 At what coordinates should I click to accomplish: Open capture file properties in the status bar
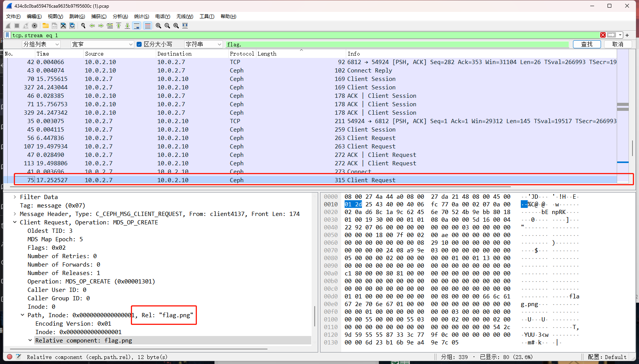(x=18, y=357)
